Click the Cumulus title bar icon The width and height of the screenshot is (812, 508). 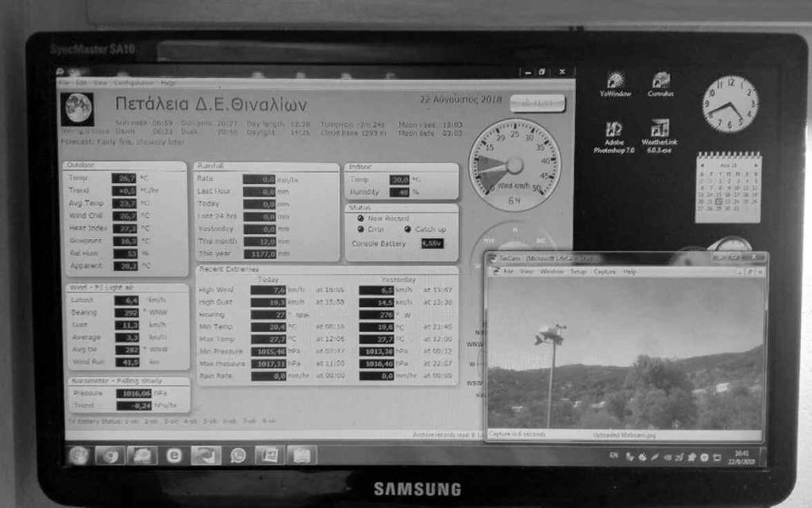coord(60,71)
